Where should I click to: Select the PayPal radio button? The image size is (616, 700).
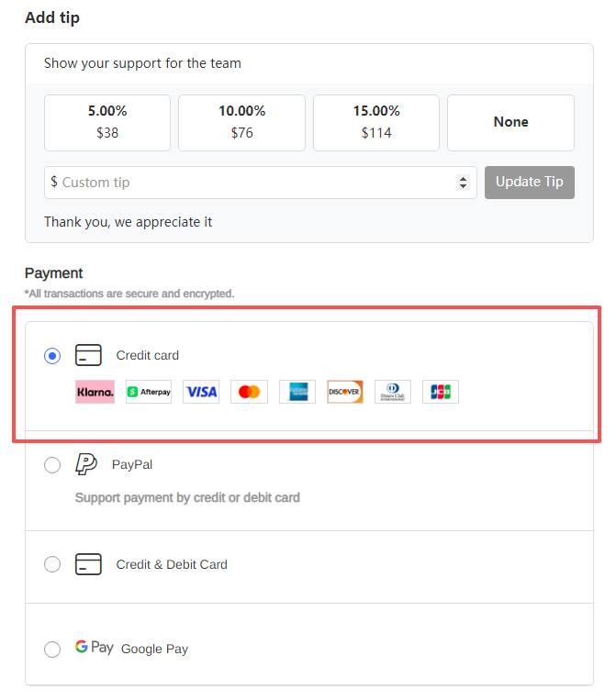click(52, 465)
